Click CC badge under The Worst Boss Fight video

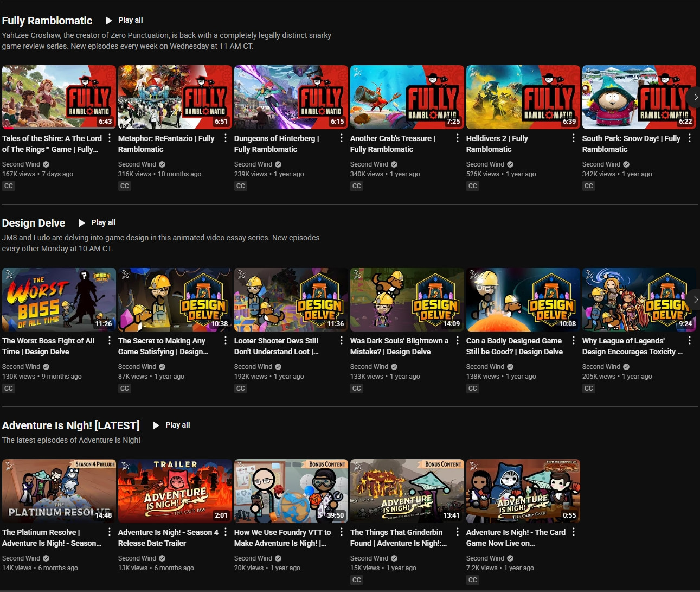(x=9, y=389)
